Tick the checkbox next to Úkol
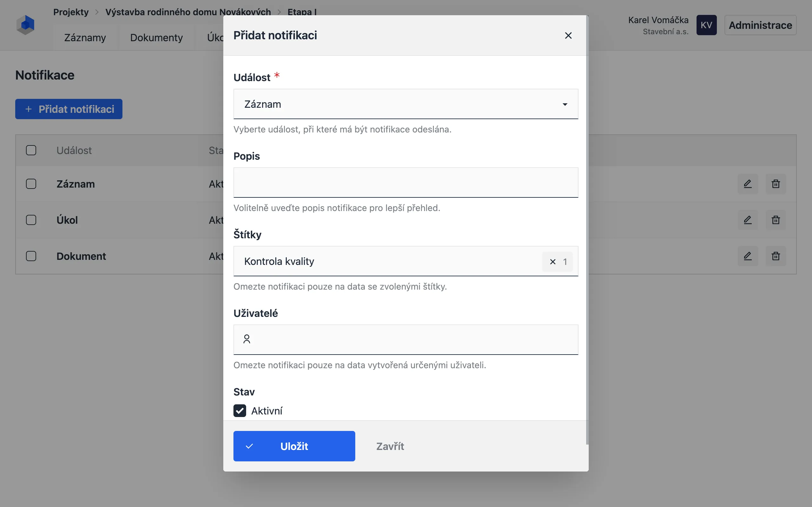The image size is (812, 507). point(31,220)
